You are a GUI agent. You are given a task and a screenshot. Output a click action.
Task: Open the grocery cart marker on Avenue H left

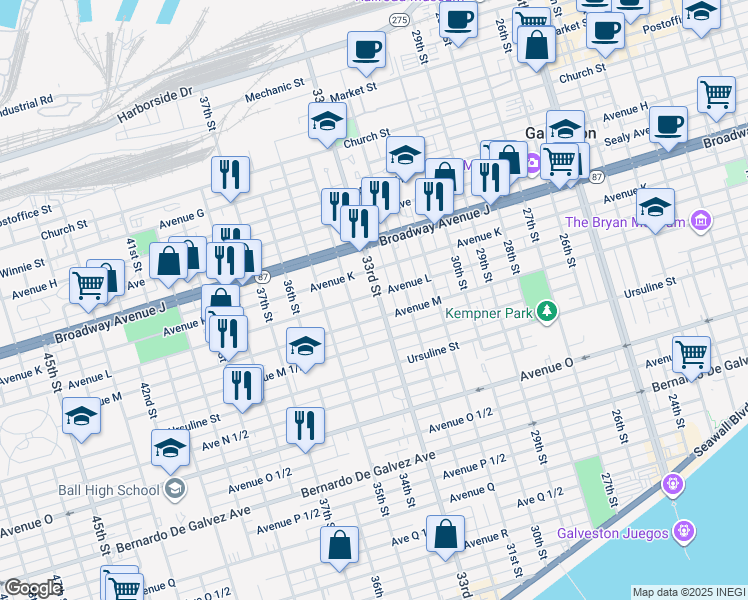89,285
